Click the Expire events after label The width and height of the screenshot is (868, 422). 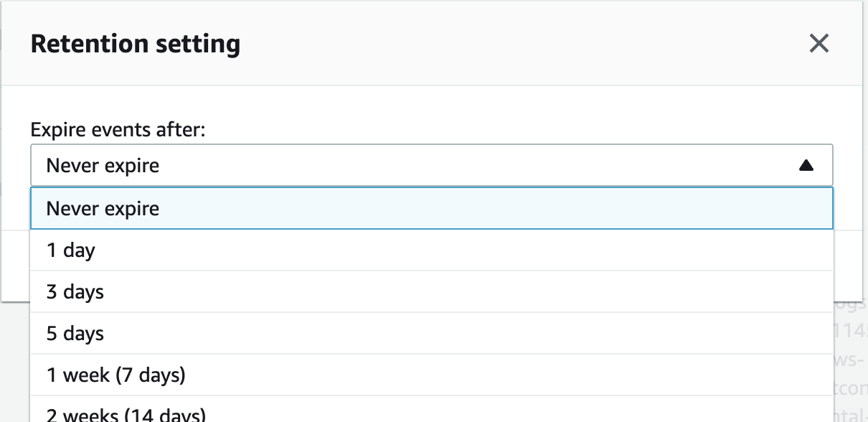click(x=118, y=130)
